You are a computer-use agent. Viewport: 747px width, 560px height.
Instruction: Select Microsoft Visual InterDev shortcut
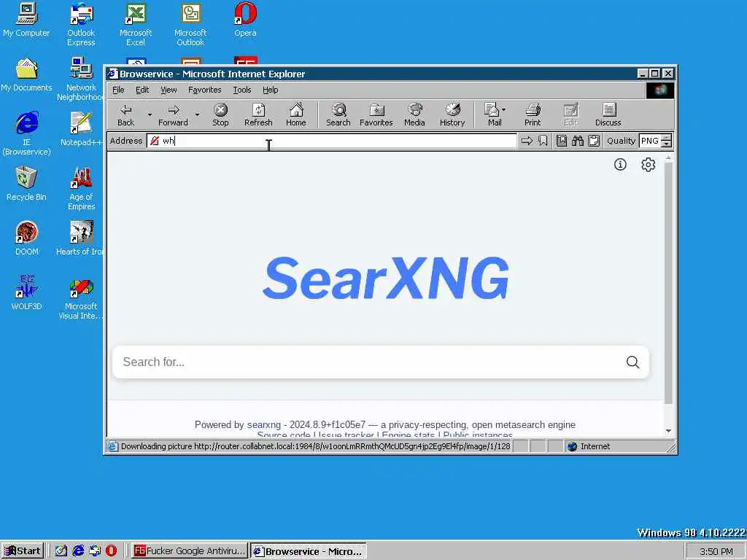point(80,298)
